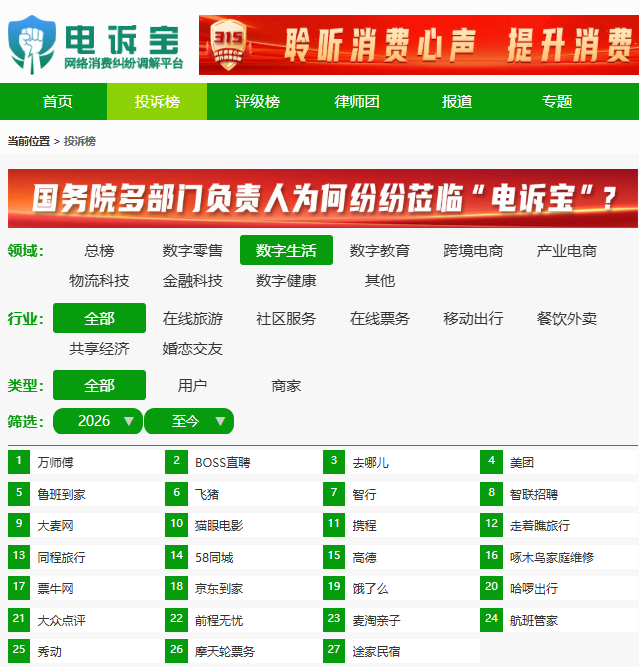
Task: Select 数字健康 domain filter
Action: [x=286, y=281]
